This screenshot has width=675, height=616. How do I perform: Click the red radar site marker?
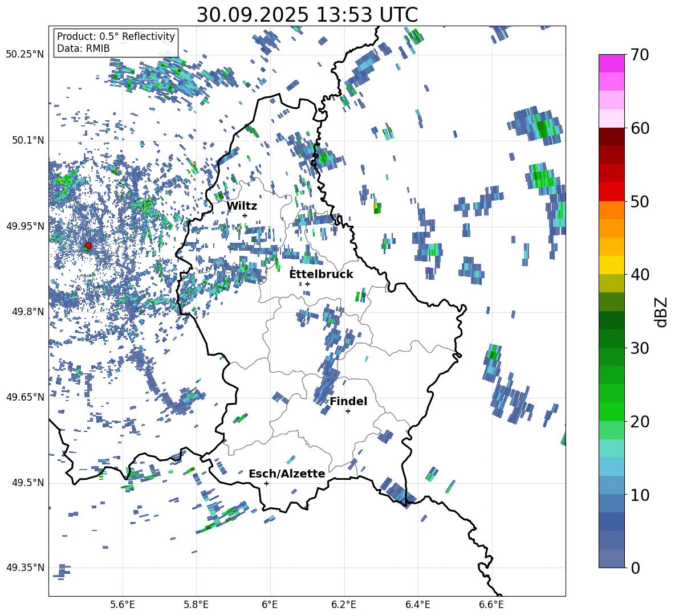[x=88, y=246]
